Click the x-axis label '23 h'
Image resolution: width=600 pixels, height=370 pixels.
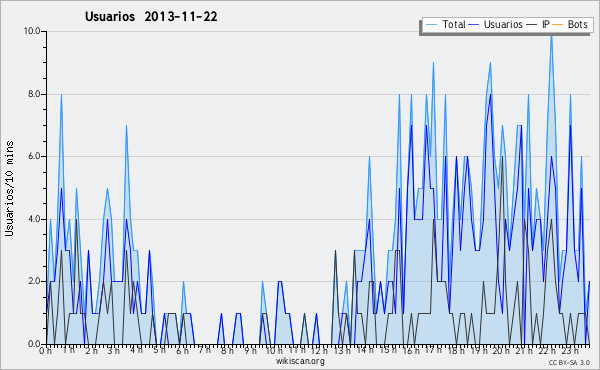(570, 350)
